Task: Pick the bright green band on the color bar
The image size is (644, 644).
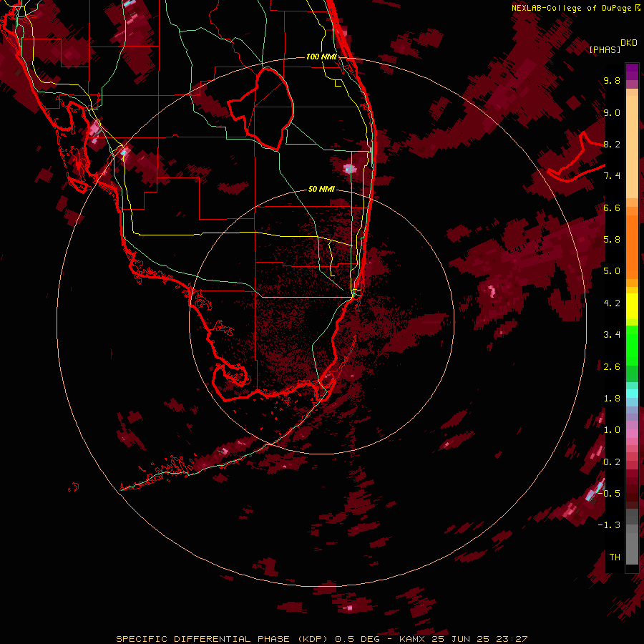Action: 632,345
